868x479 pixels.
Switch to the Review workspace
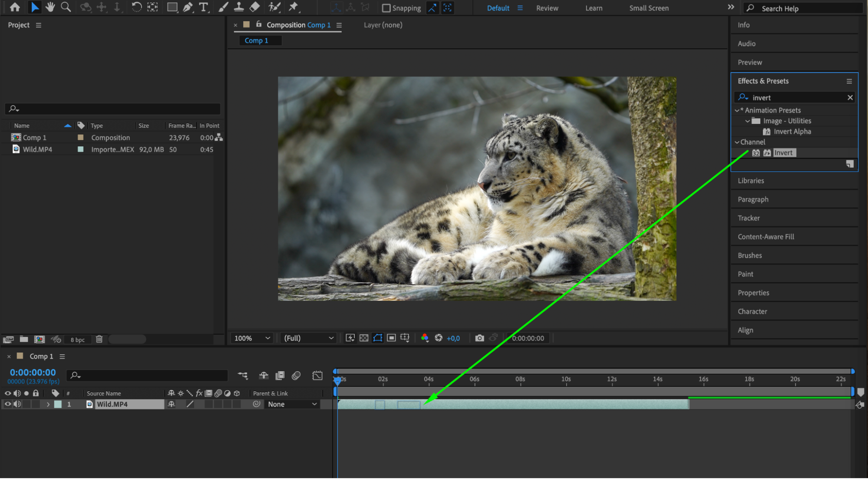(x=547, y=8)
